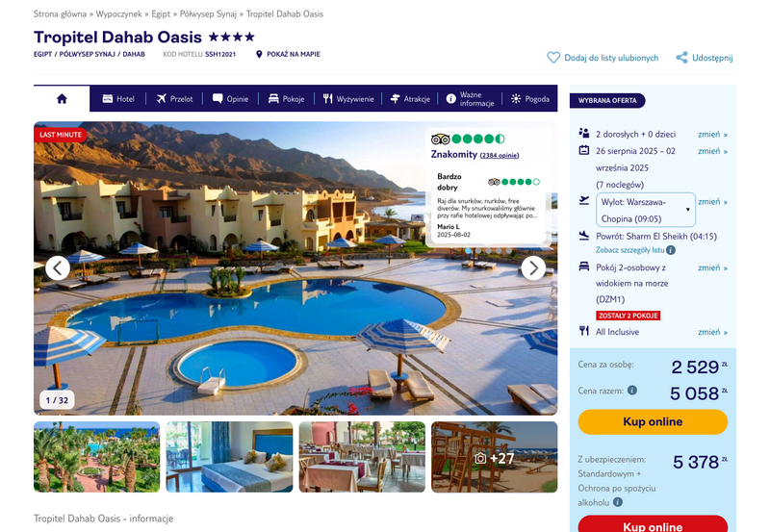Change the room type via zmień link
The width and height of the screenshot is (770, 532).
click(x=712, y=267)
